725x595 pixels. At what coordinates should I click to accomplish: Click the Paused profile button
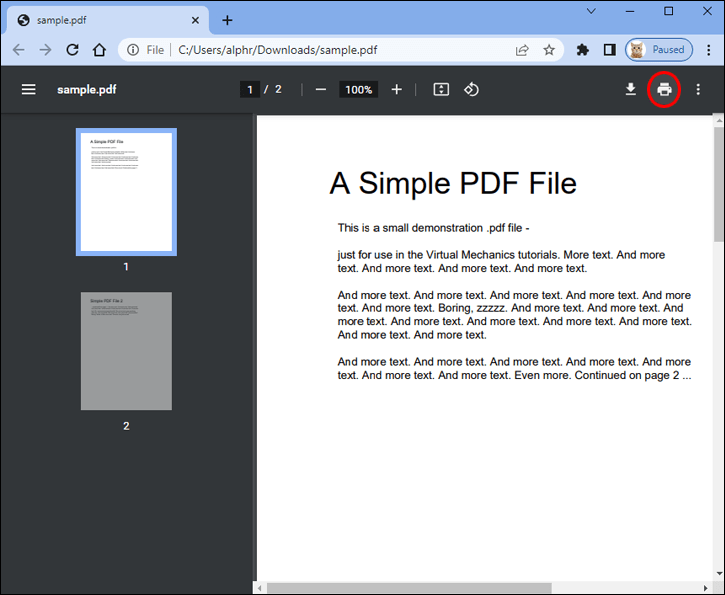point(659,49)
